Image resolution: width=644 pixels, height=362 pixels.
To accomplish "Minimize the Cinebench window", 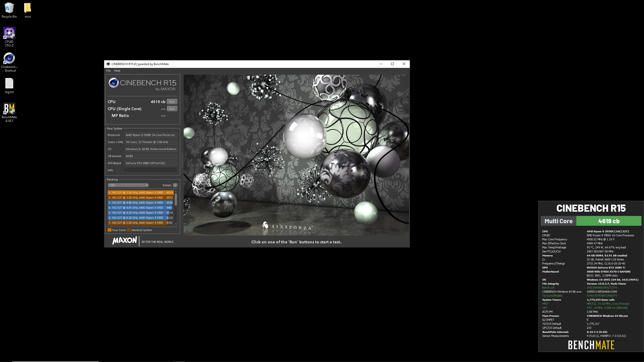I will (381, 64).
